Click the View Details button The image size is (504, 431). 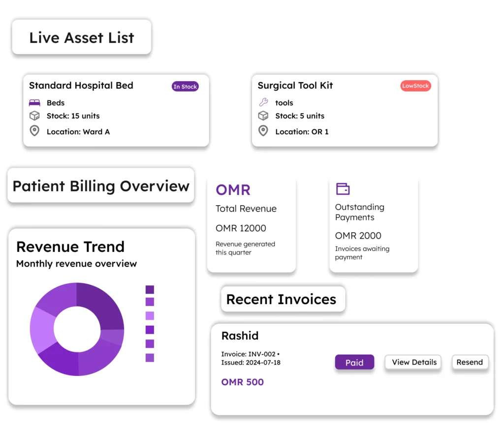tap(413, 362)
